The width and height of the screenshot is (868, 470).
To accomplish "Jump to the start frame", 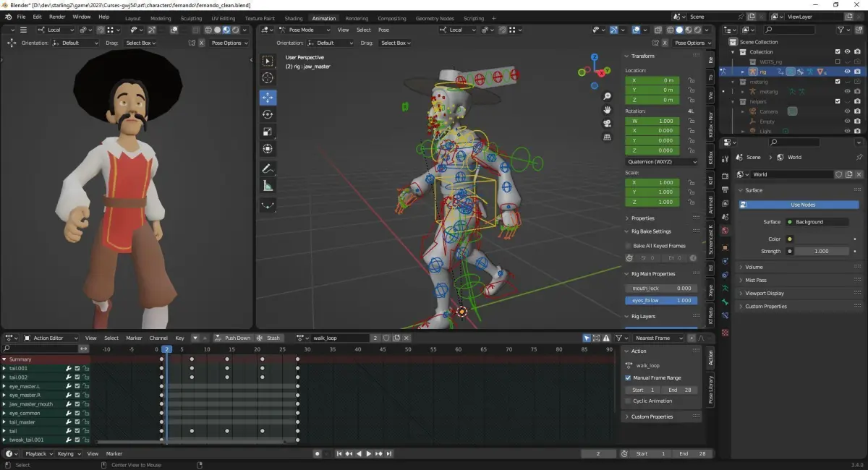I will click(x=339, y=453).
